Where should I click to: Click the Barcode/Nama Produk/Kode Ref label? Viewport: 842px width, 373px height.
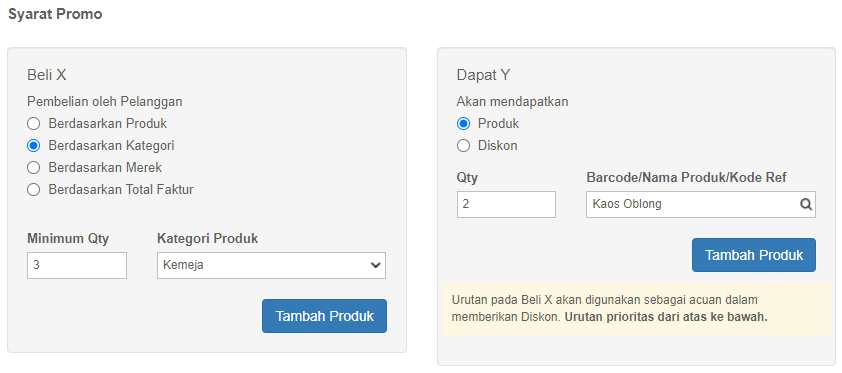(x=686, y=178)
